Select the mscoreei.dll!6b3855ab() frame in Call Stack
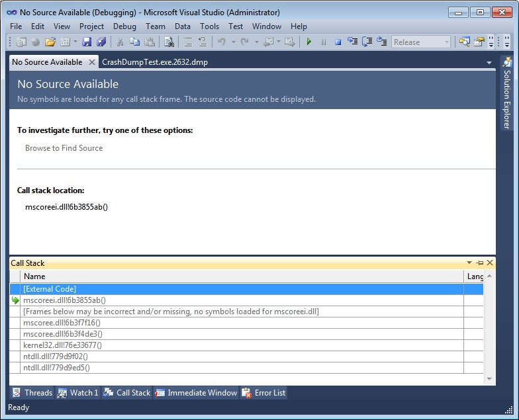Screen dimensions: 519x420 [x=246, y=300]
